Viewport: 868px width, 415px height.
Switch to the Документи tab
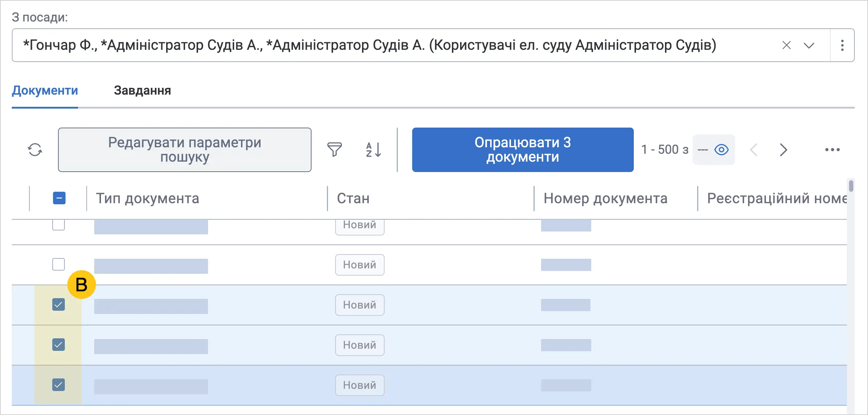pos(45,90)
